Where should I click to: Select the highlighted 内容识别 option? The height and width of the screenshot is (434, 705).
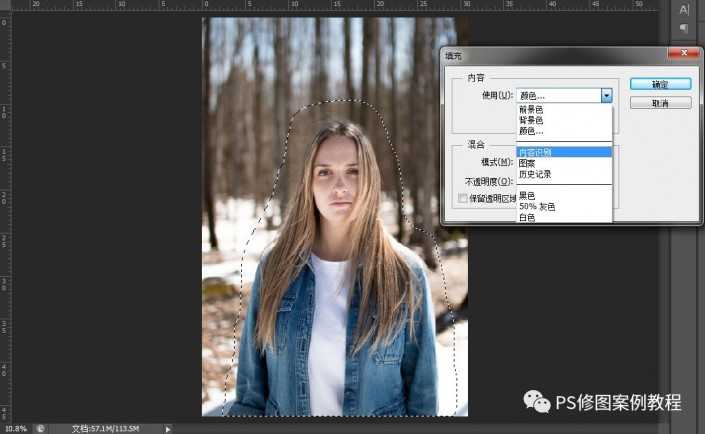(564, 152)
